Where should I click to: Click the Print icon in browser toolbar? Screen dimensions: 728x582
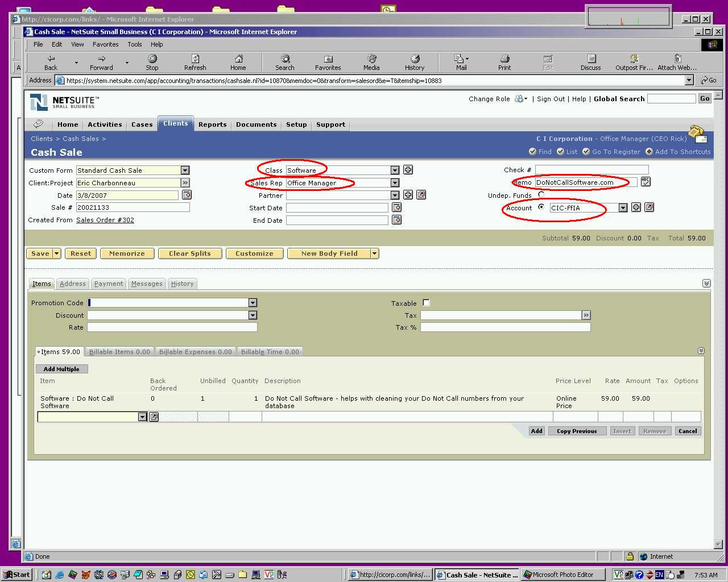[504, 62]
